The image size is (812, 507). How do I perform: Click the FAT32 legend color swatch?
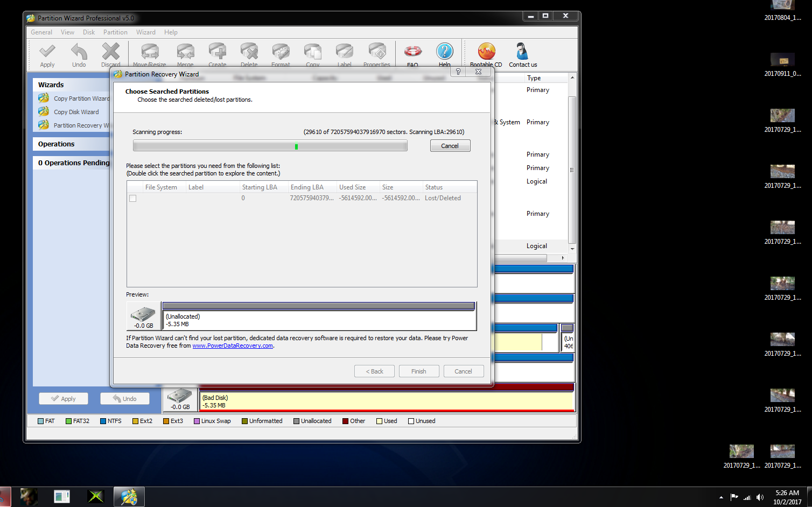click(68, 421)
